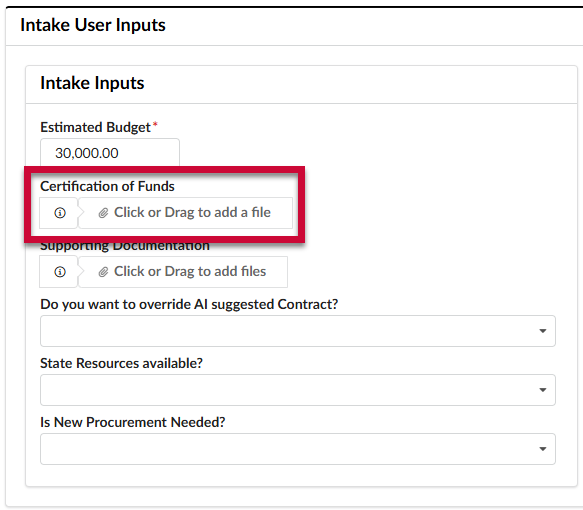
Task: Click the State Resources available? label
Action: point(122,363)
